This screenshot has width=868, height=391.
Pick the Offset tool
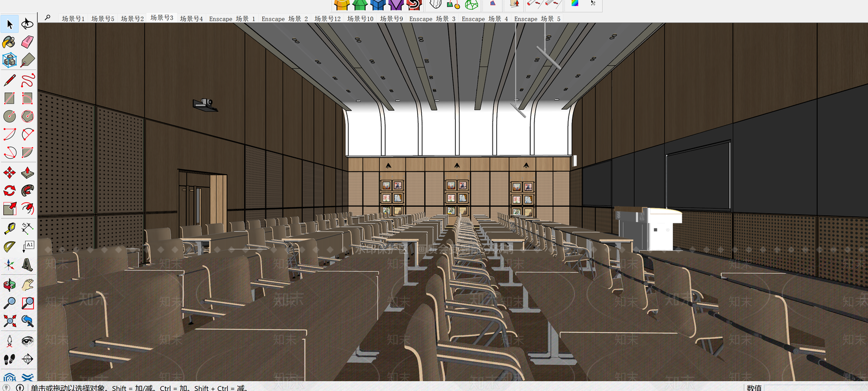(x=27, y=209)
